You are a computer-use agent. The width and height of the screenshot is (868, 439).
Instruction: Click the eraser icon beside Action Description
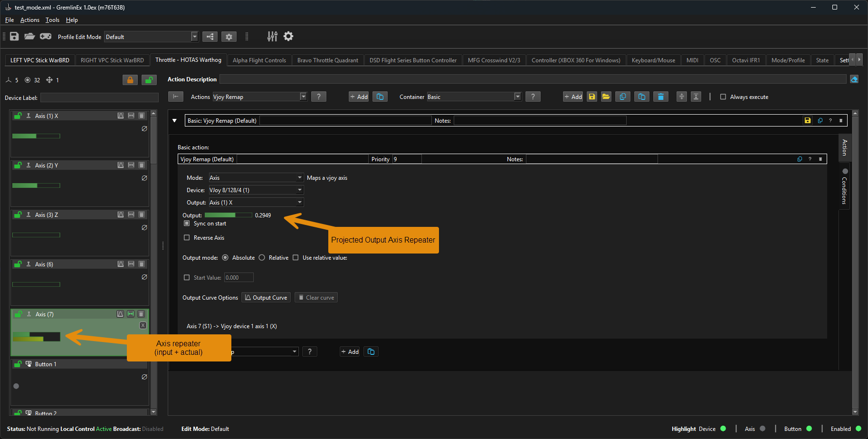tap(854, 79)
